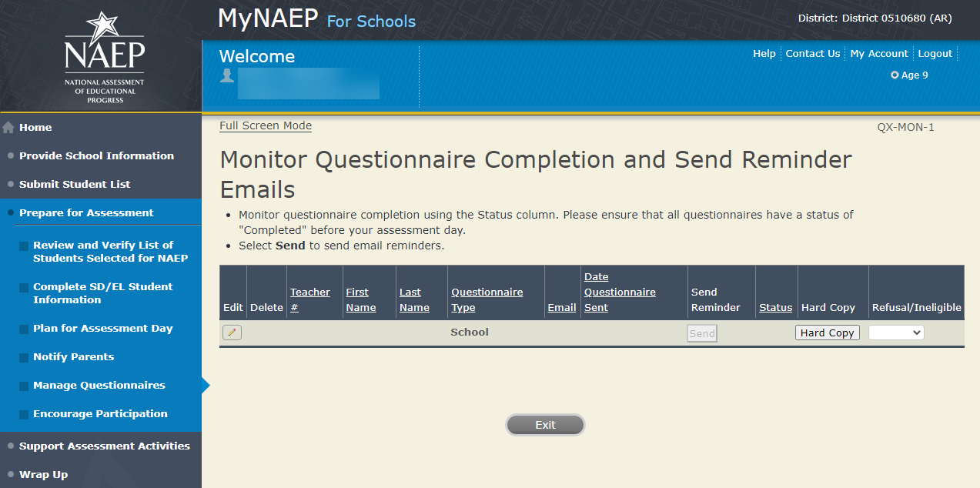The height and width of the screenshot is (488, 980).
Task: Switch to Full Screen Mode
Action: (266, 125)
